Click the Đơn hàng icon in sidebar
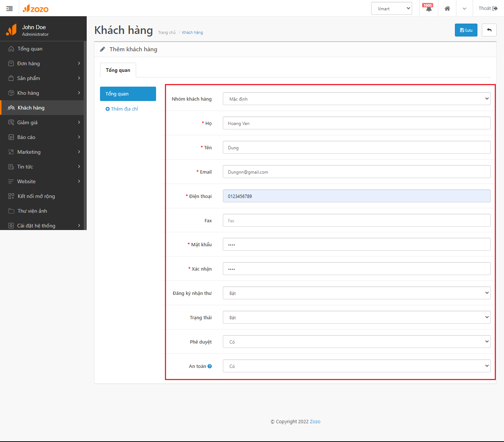Screen dimensions: 504x442 [11, 63]
